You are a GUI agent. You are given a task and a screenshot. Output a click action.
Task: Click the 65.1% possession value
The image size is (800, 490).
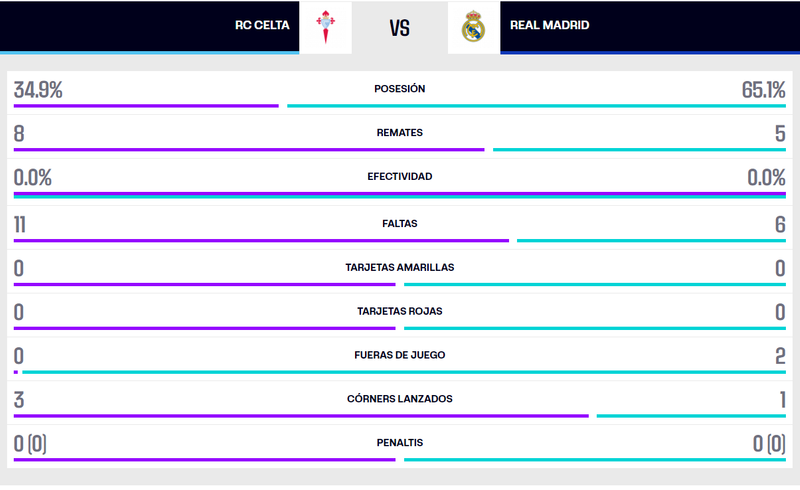[x=763, y=90]
